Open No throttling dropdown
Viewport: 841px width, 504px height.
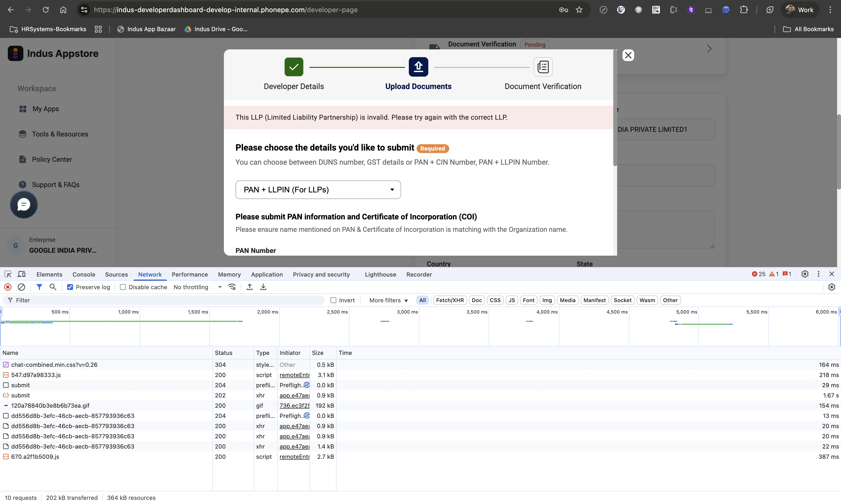coord(197,287)
